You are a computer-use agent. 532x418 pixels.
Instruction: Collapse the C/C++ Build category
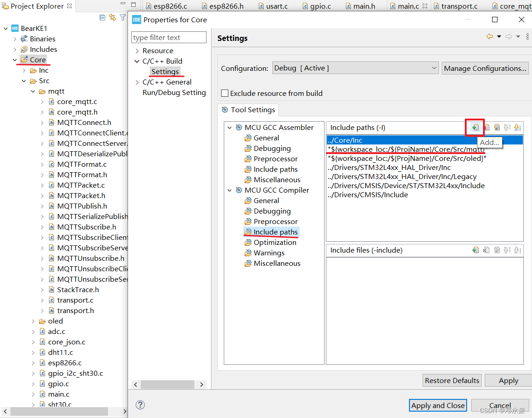point(137,61)
